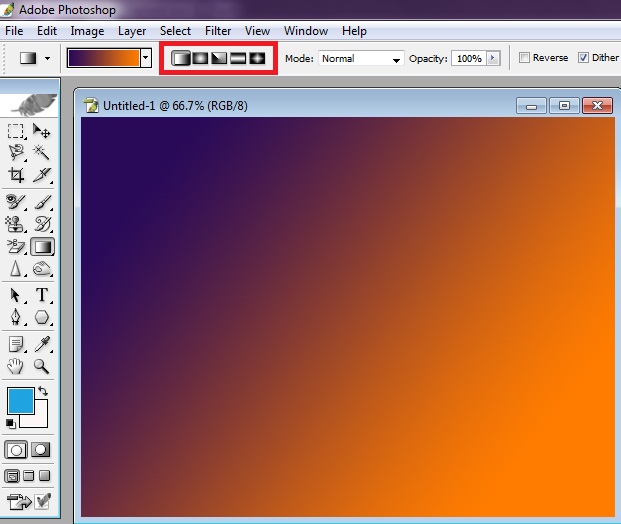Viewport: 621px width, 524px height.
Task: Enable the Reverse checkbox
Action: pyautogui.click(x=524, y=58)
